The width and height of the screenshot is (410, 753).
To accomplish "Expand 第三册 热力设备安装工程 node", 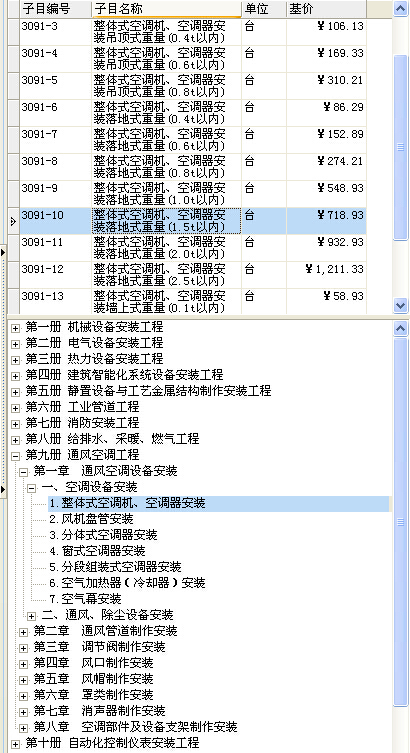I will tap(16, 360).
